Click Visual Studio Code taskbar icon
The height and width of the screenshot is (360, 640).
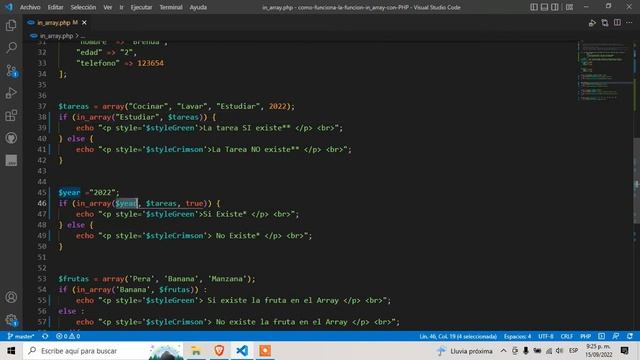242,351
